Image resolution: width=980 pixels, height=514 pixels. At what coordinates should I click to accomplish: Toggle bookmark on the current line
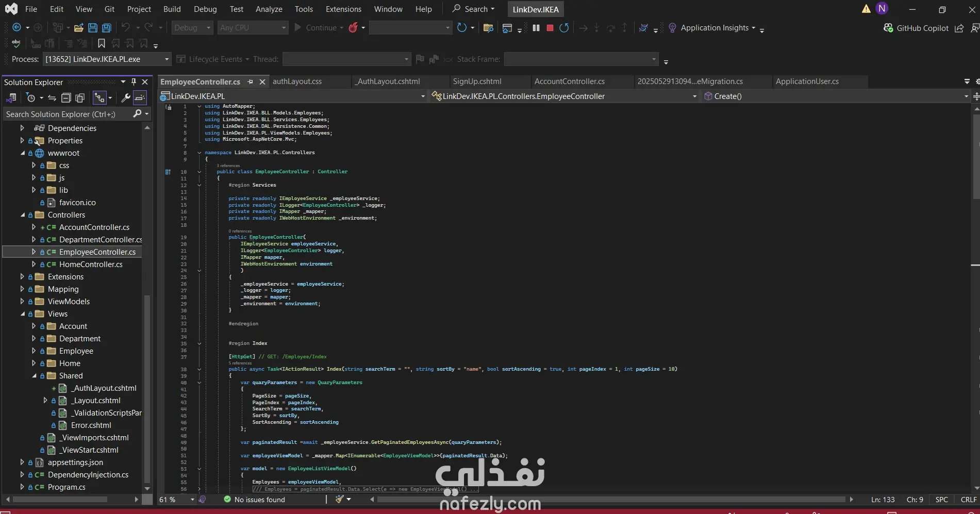[x=102, y=44]
